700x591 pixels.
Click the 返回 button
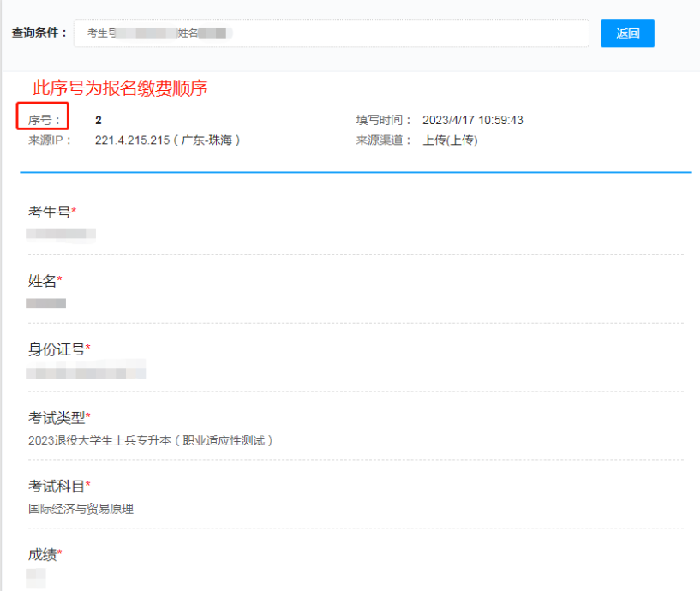(627, 33)
